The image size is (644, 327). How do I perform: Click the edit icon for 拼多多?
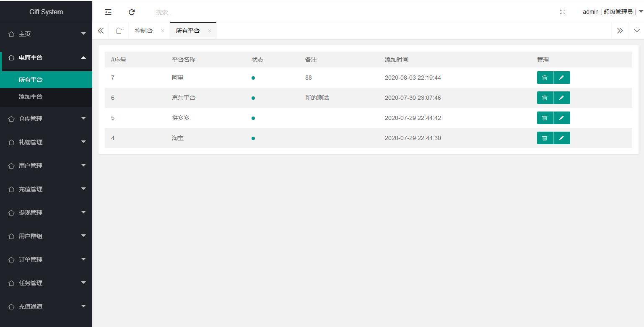562,118
